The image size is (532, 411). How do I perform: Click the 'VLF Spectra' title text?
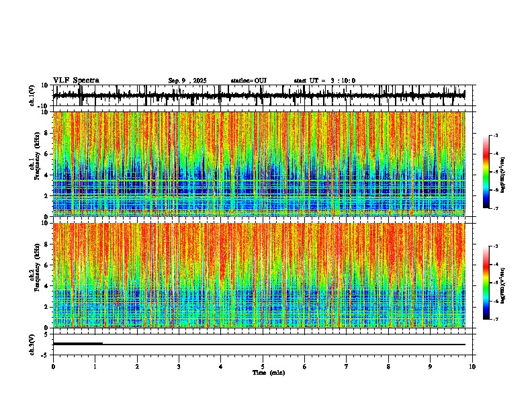pyautogui.click(x=76, y=81)
